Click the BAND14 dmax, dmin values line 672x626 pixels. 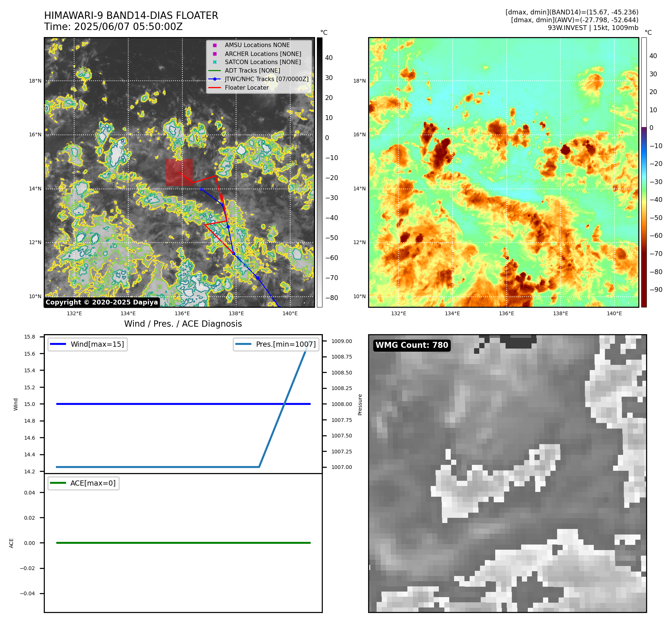[x=572, y=12]
